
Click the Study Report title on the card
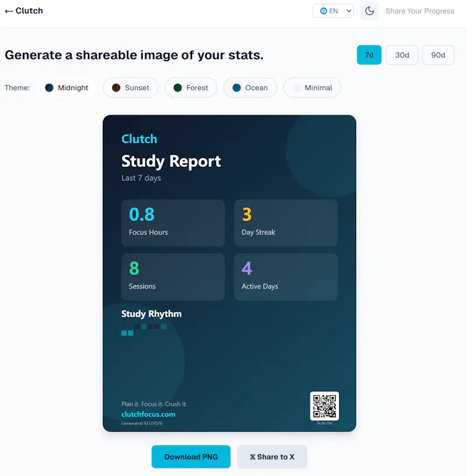pyautogui.click(x=171, y=161)
